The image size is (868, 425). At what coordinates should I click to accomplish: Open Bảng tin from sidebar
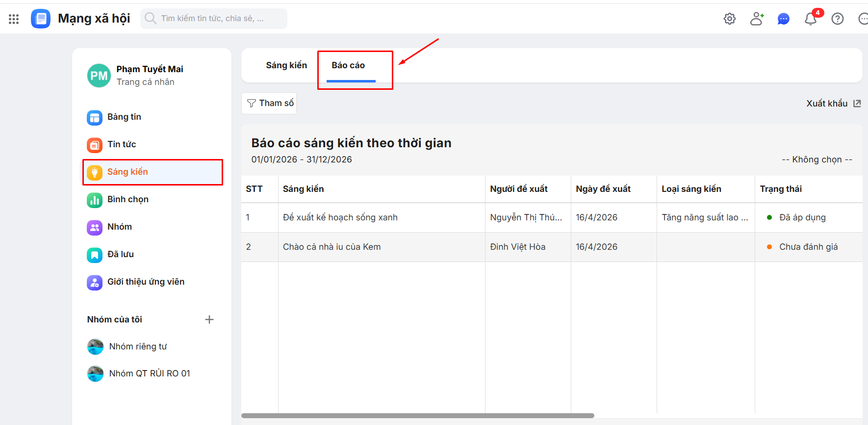tap(124, 117)
